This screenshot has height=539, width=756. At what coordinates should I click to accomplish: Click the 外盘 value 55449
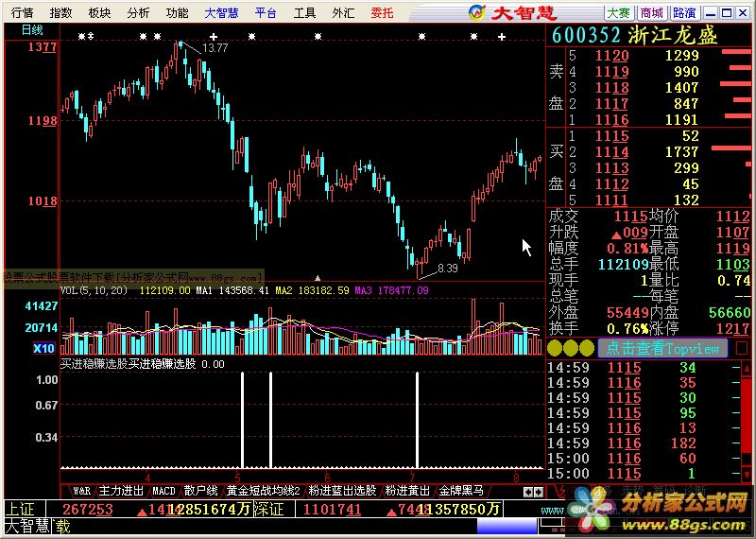coord(627,313)
